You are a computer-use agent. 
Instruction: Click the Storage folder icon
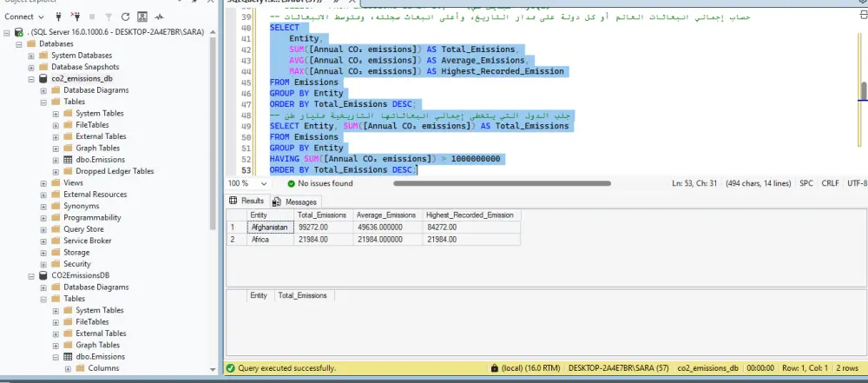[x=56, y=252]
